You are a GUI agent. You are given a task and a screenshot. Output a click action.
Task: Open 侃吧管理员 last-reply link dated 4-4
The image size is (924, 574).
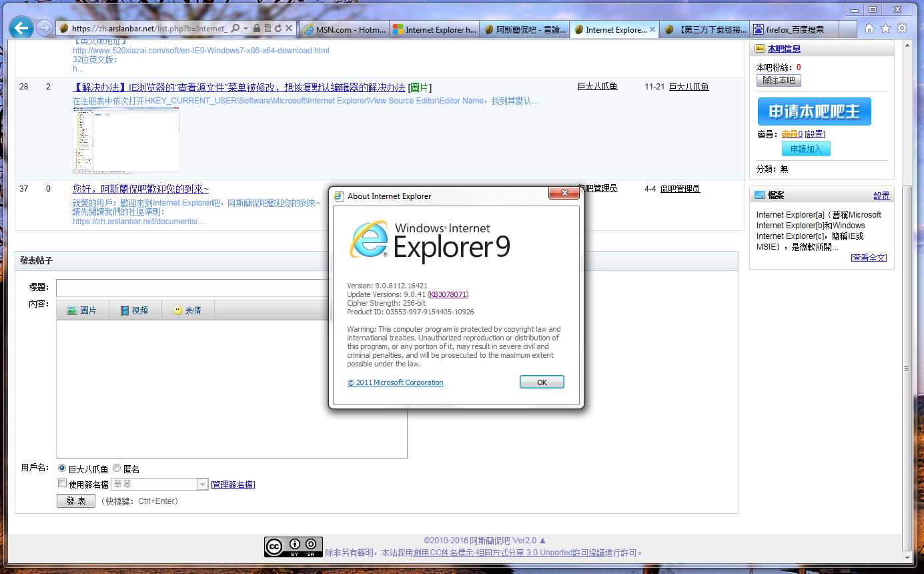(x=680, y=189)
